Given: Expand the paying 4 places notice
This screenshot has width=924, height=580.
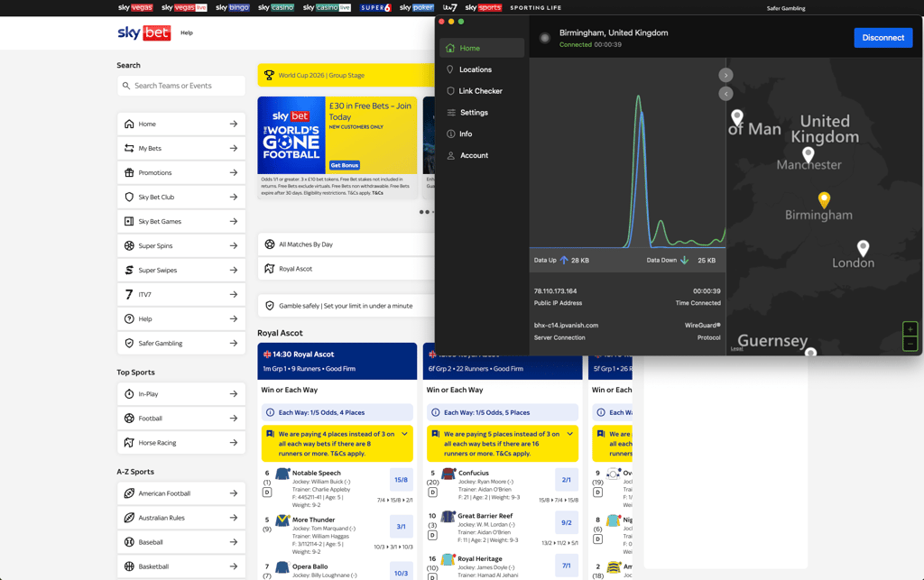Looking at the screenshot, I should (x=404, y=434).
